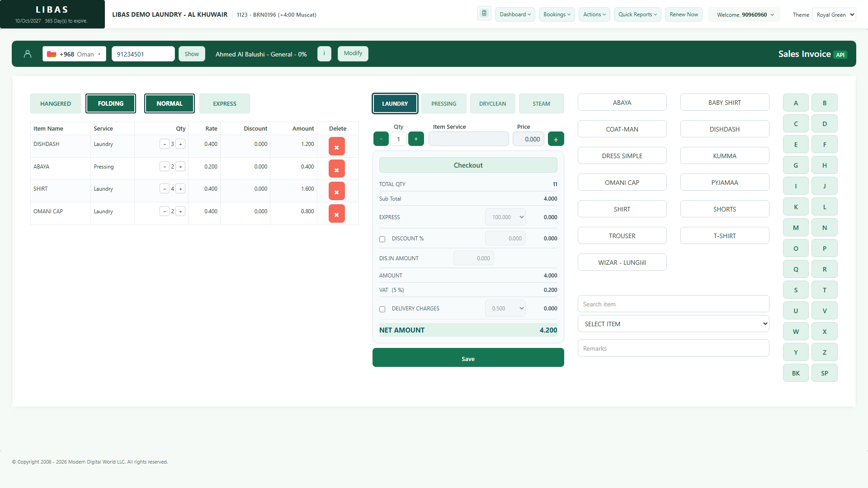Switch to the STEAM service tab

coord(541,103)
